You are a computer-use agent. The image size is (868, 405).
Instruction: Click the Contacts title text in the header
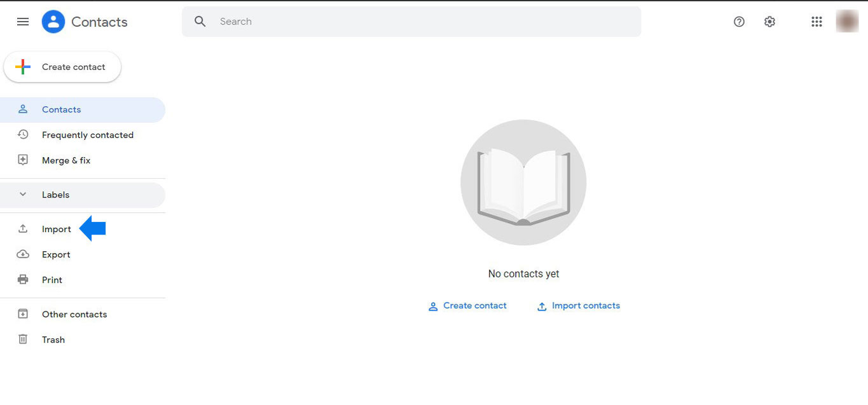click(x=99, y=22)
